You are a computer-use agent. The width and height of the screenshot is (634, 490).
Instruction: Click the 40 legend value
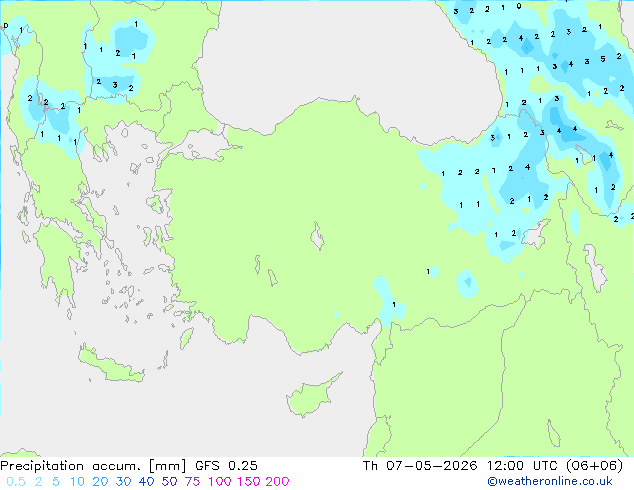pos(146,482)
